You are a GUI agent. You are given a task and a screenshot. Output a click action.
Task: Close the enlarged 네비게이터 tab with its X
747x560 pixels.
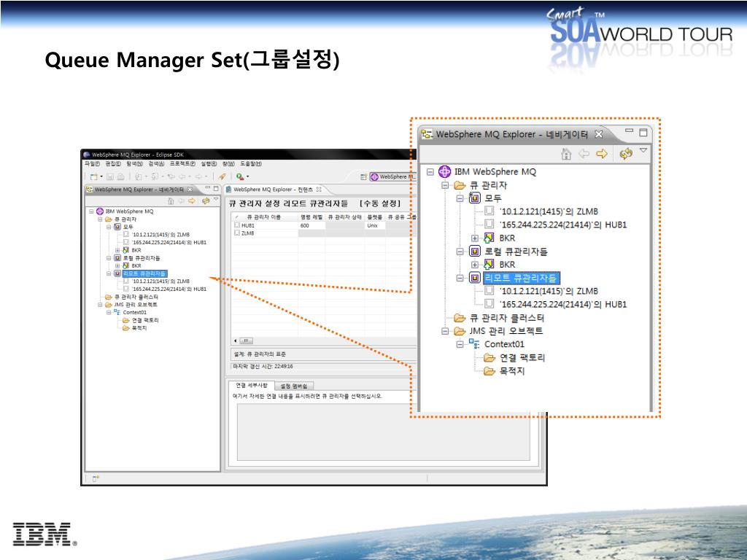[599, 134]
